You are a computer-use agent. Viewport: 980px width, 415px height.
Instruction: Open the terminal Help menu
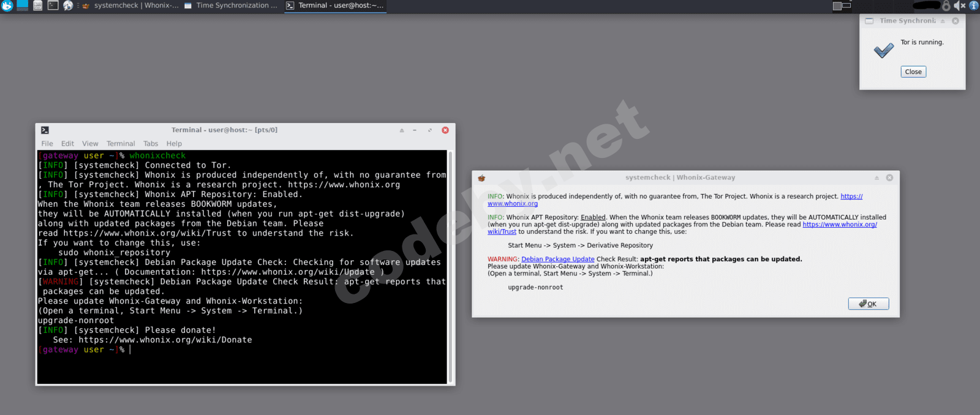tap(174, 144)
